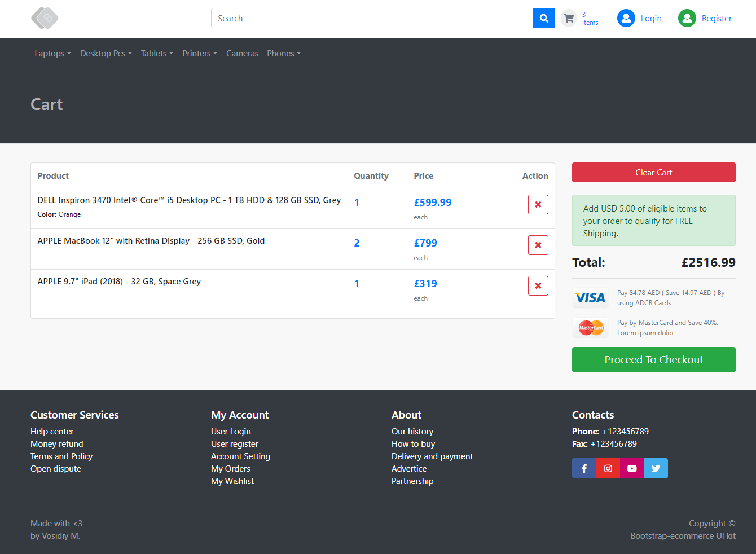
Task: Open the Facebook social icon
Action: pyautogui.click(x=584, y=468)
